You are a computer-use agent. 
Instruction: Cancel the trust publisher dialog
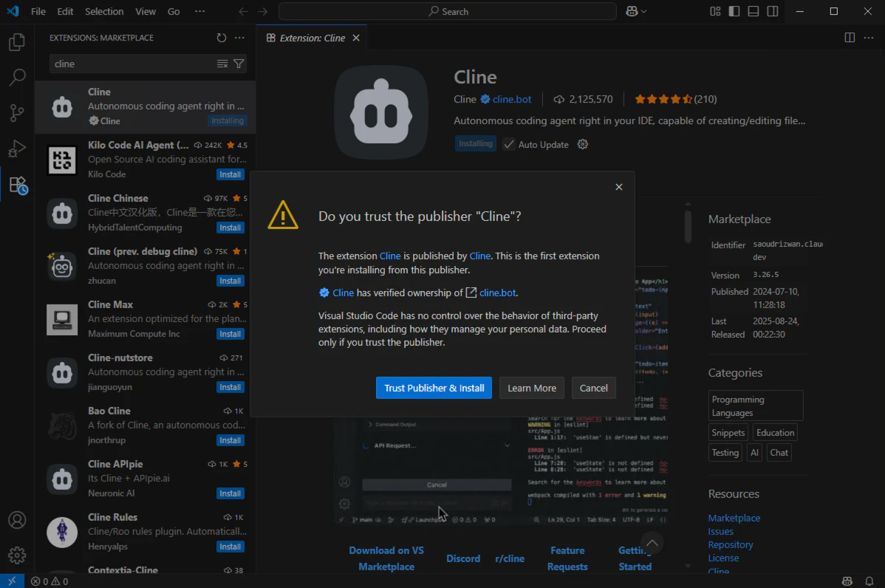click(x=594, y=388)
